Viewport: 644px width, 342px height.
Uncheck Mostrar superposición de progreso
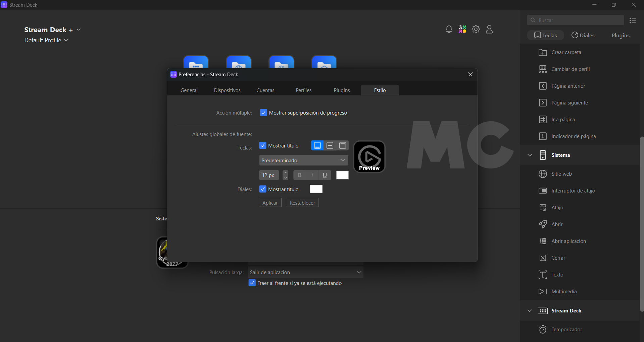point(263,113)
